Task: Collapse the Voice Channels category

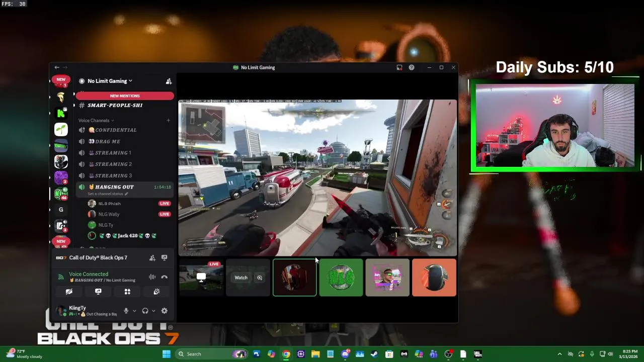Action: pos(96,120)
